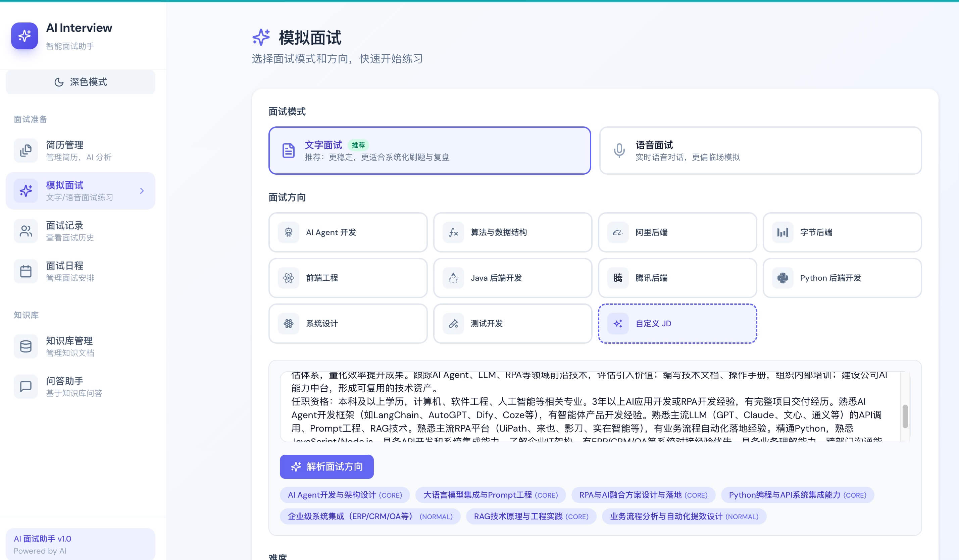The height and width of the screenshot is (560, 959).
Task: Click the RAG技术原理与工程实践 tag
Action: pos(531,517)
